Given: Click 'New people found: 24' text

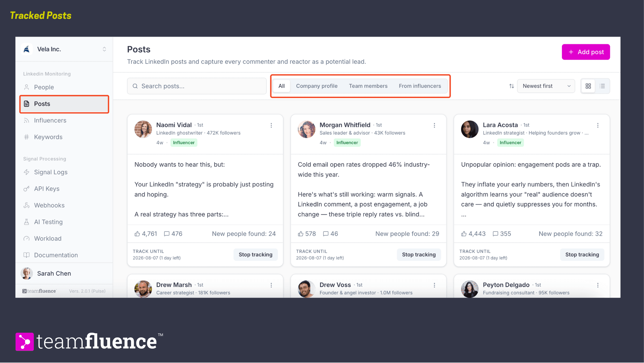Looking at the screenshot, I should click(x=244, y=234).
